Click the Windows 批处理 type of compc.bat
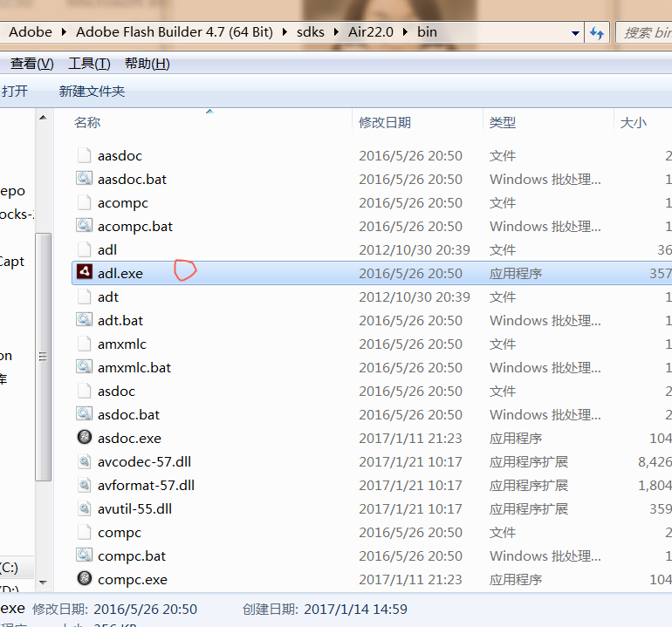The width and height of the screenshot is (672, 627). click(x=545, y=555)
